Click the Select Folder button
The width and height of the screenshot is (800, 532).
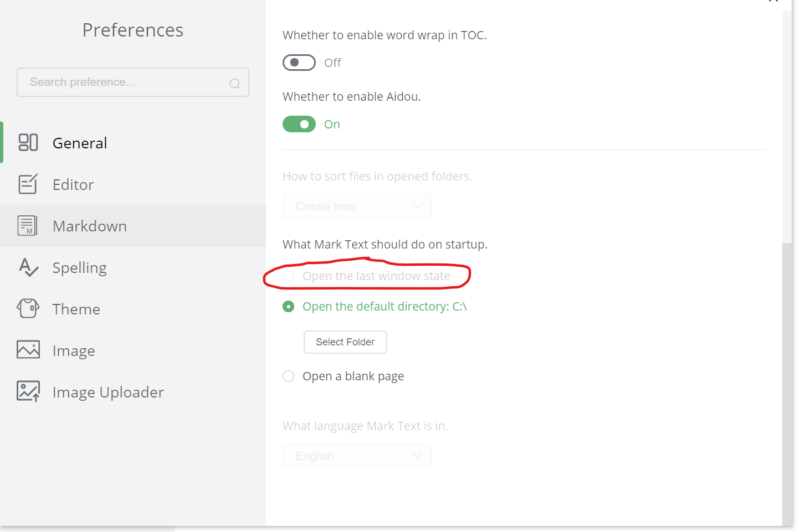pyautogui.click(x=345, y=342)
